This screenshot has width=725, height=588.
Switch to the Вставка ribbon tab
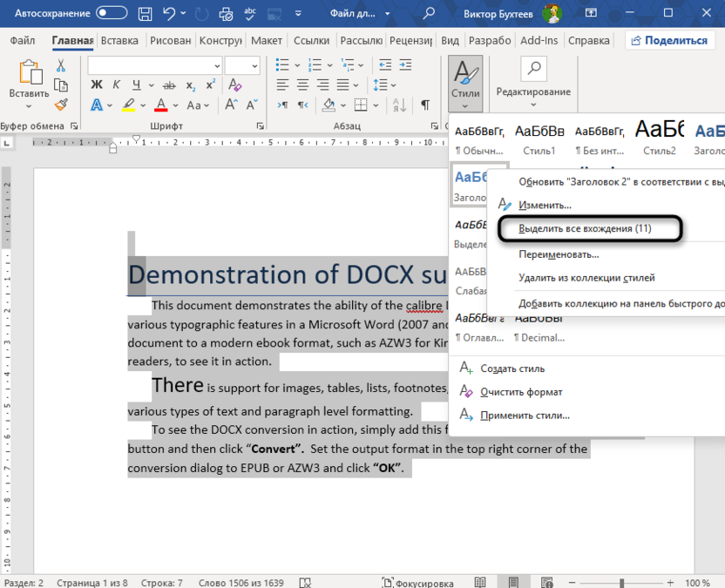[x=119, y=40]
